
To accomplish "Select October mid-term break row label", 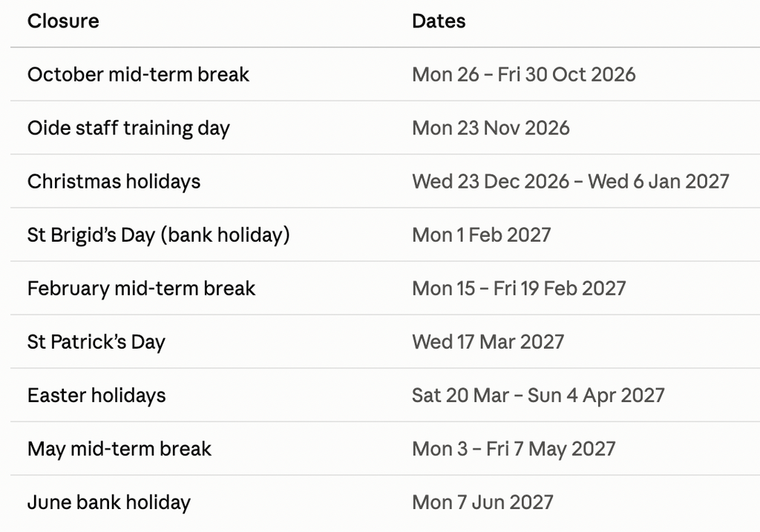I will click(x=138, y=75).
